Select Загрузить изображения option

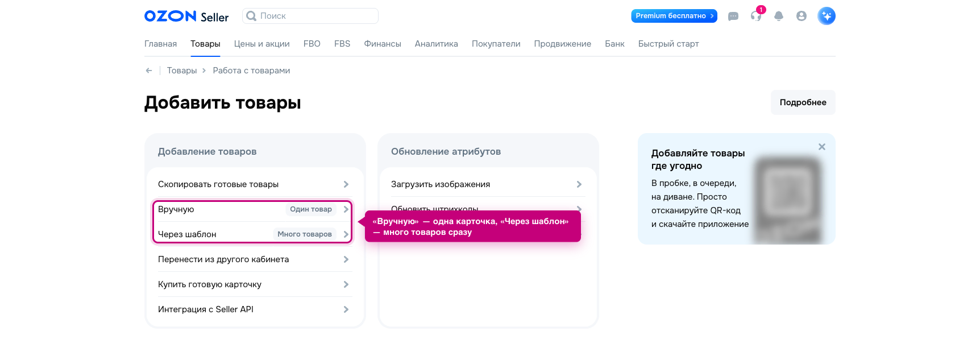(488, 184)
